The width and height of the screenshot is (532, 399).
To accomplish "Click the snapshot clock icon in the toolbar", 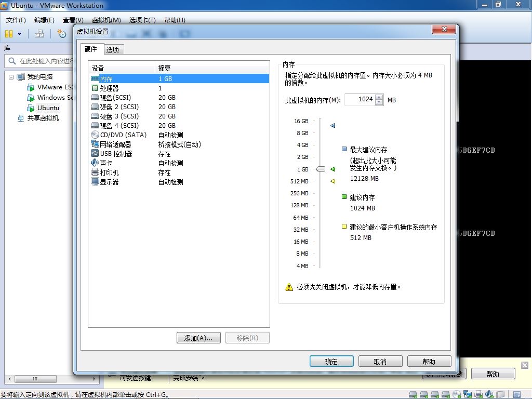I will [x=61, y=34].
